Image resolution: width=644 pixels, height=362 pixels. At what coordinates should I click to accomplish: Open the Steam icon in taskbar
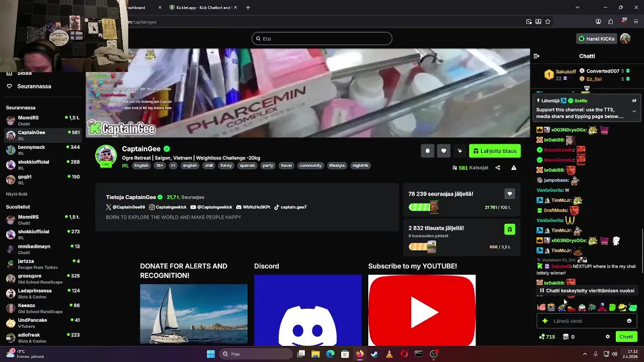coord(374,354)
